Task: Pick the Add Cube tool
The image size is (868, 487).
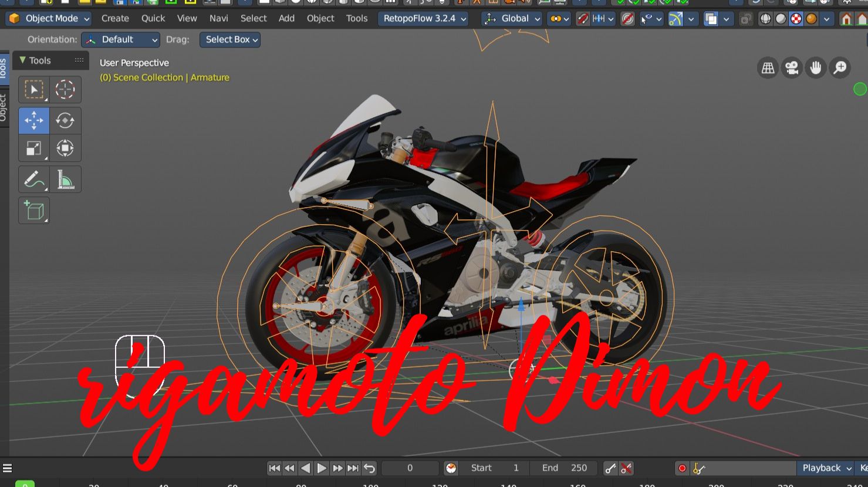Action: [x=34, y=211]
